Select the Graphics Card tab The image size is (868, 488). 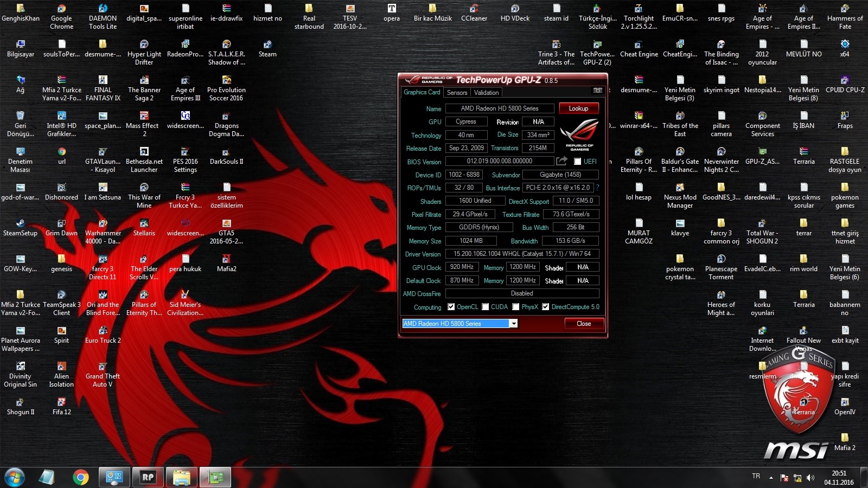coord(422,92)
